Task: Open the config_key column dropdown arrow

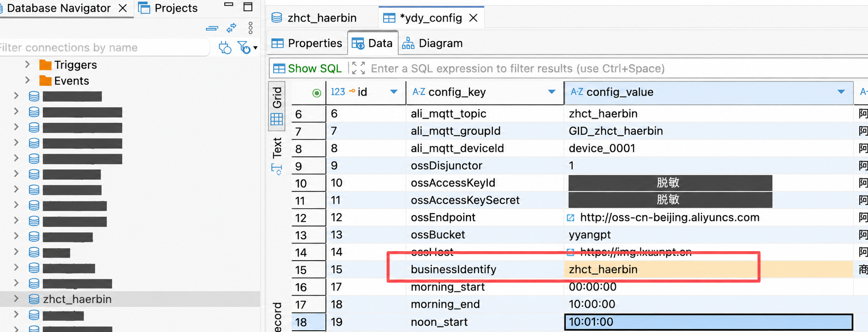Action: [552, 92]
